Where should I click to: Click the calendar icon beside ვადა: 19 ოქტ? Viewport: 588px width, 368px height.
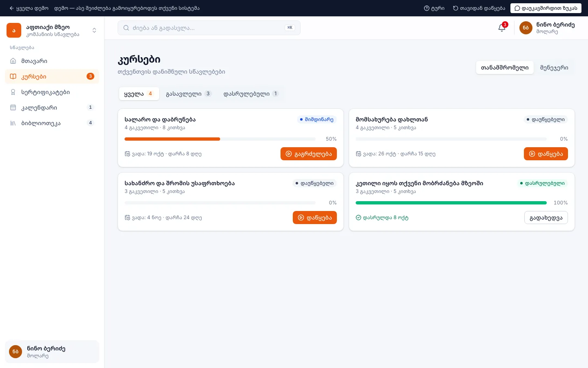127,154
